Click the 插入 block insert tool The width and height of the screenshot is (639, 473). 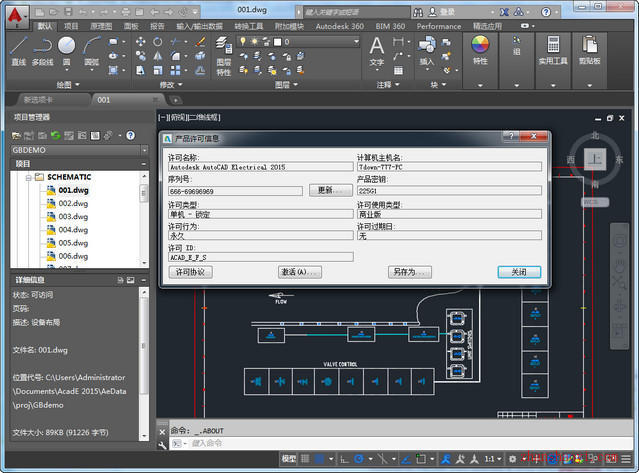tap(427, 51)
